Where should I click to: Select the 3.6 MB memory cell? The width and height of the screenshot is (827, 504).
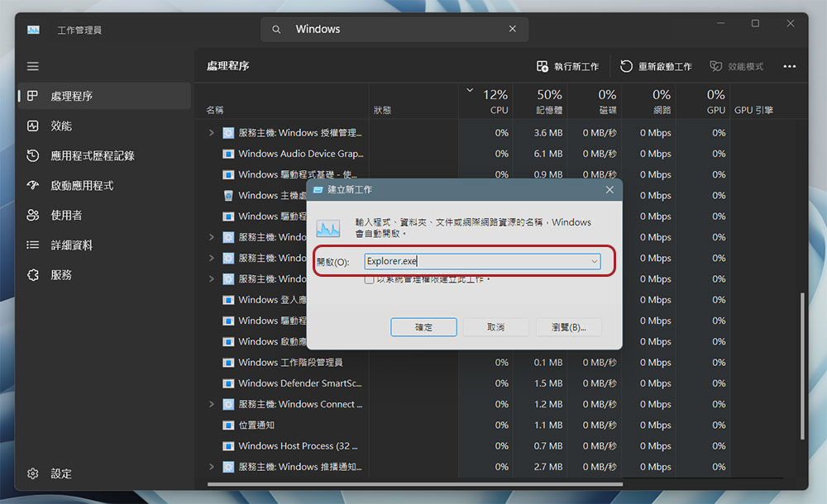click(x=548, y=133)
